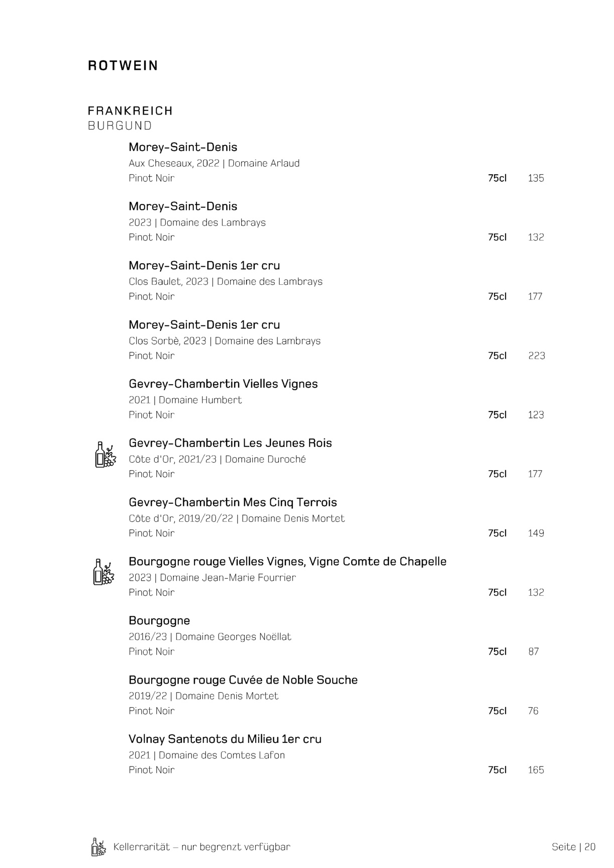The image size is (614, 868).
Task: Select Morey-Saint-Denis Aux Cheseaux wine title
Action: 183,147
